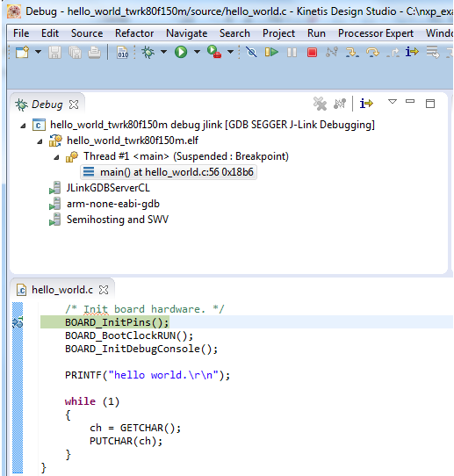The width and height of the screenshot is (454, 476).
Task: Click Remove All Terminated Launches icon
Action: pyautogui.click(x=320, y=104)
